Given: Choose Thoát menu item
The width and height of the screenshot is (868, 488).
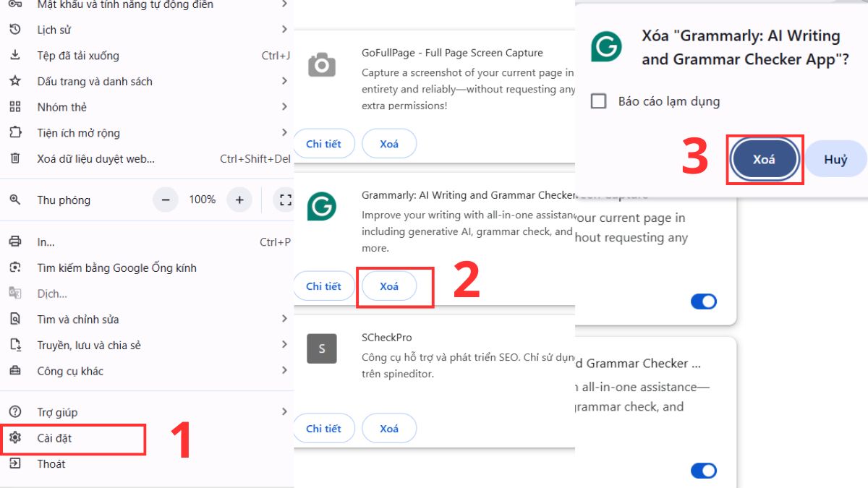Looking at the screenshot, I should click(147, 463).
